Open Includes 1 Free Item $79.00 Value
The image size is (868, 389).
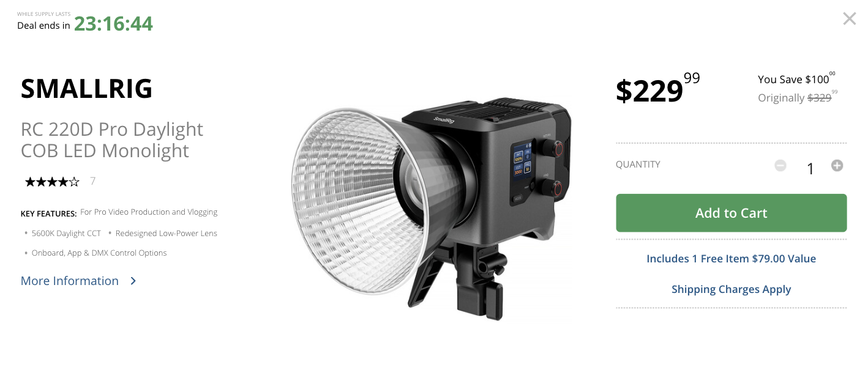click(731, 259)
